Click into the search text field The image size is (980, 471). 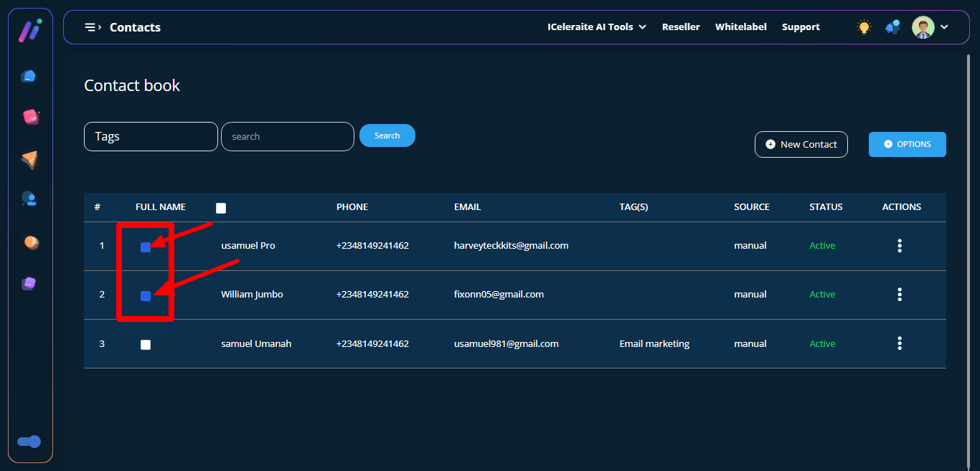(x=287, y=136)
